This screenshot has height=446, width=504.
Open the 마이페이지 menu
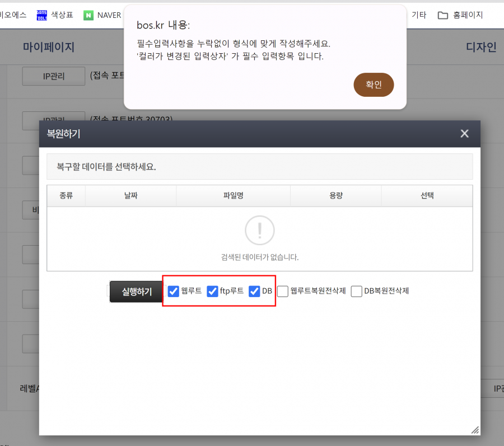pyautogui.click(x=49, y=48)
